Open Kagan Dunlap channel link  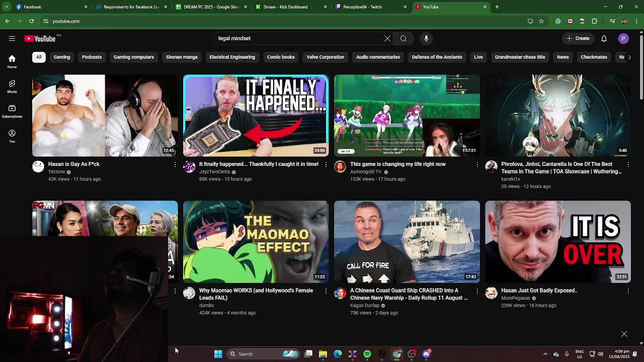click(x=365, y=305)
